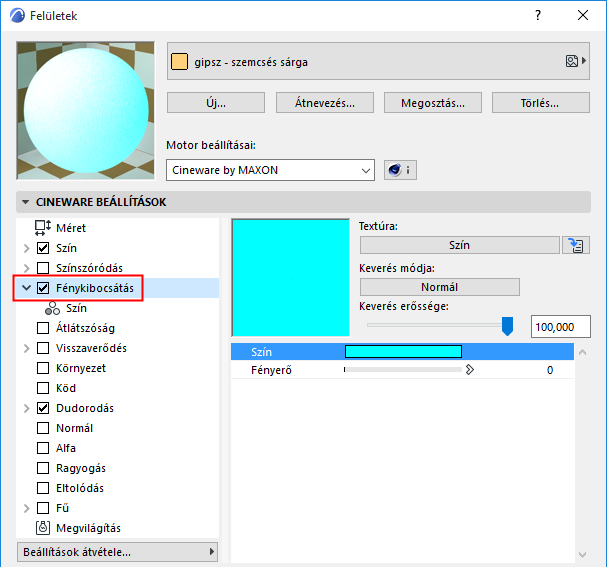Enable the Színszóródás checkbox
This screenshot has width=607, height=567.
[43, 268]
